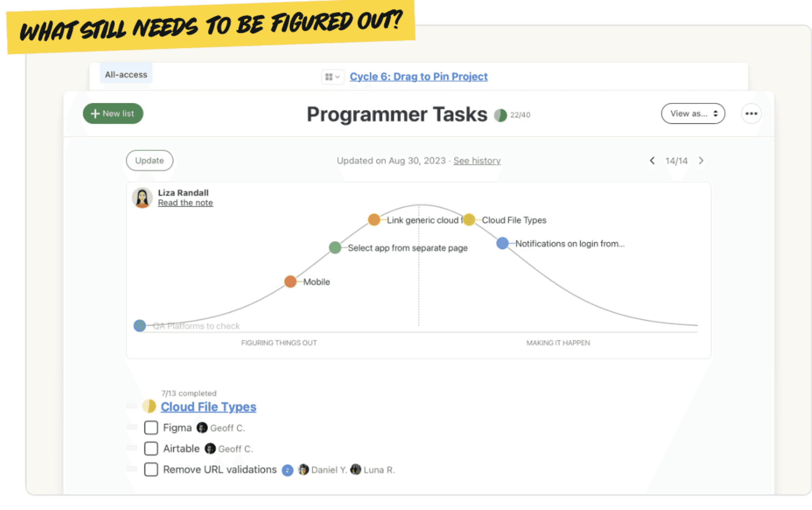
Task: Click the yellow Cloud File Types dot on the chart
Action: (469, 220)
